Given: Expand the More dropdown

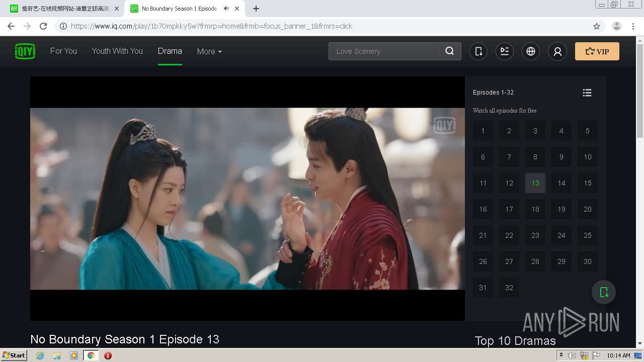Looking at the screenshot, I should 209,51.
